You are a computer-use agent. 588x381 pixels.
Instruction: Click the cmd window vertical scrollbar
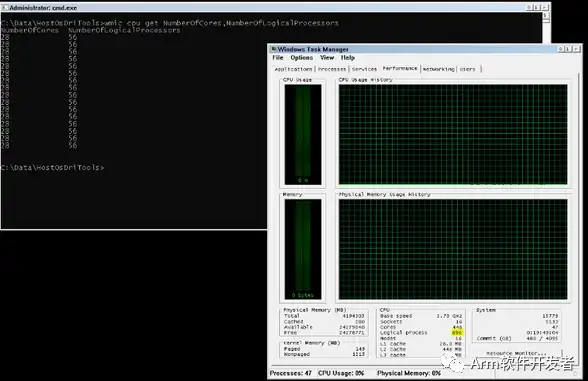546,27
